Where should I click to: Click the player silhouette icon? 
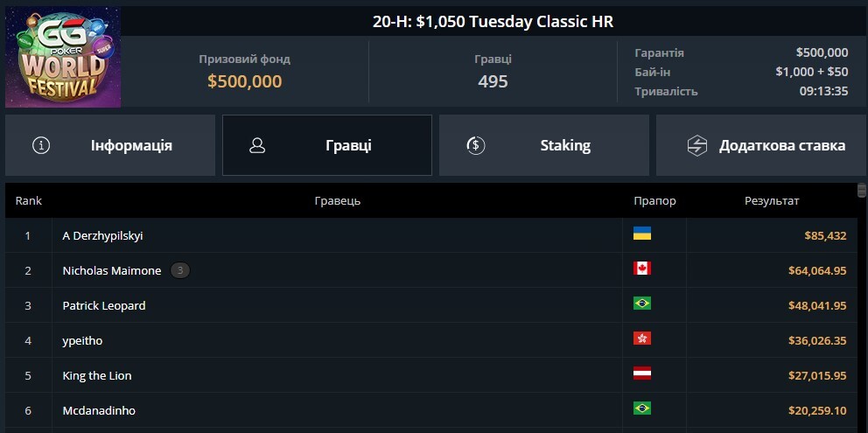coord(257,145)
